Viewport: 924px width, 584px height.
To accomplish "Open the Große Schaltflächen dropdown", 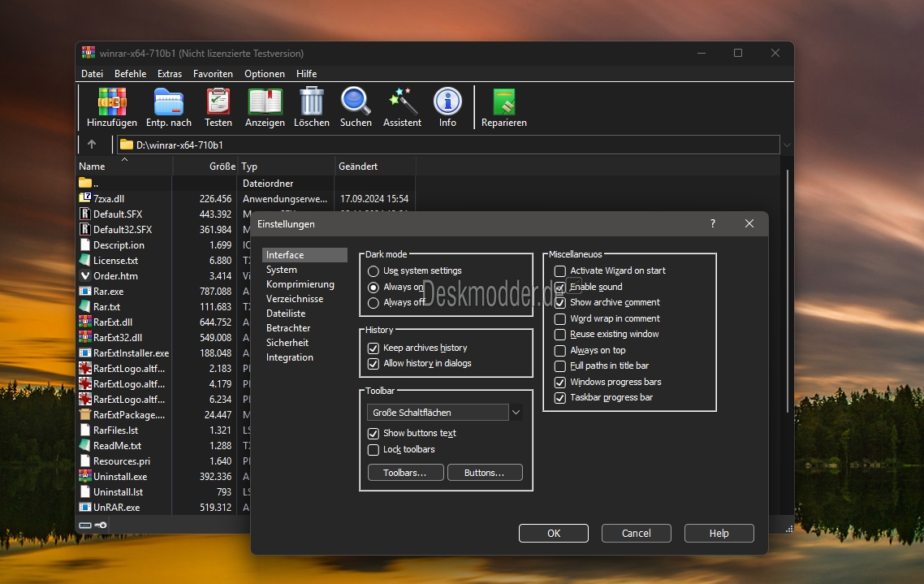I will 444,413.
